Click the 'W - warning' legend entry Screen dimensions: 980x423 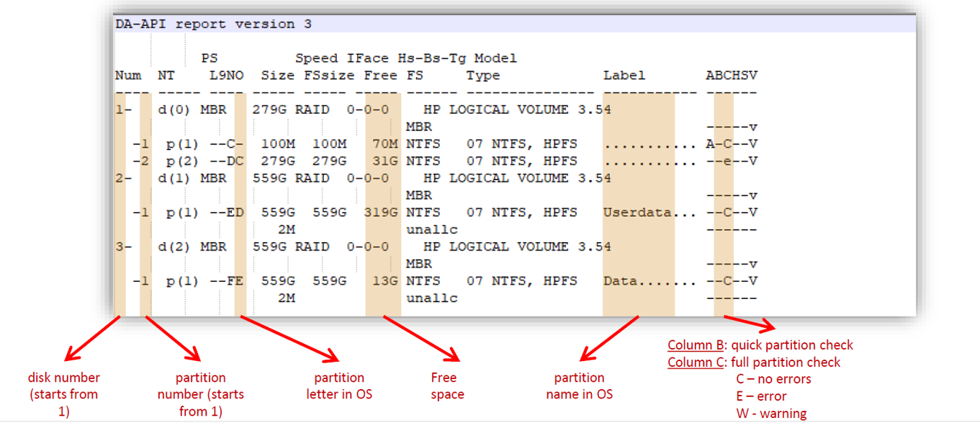pos(771,414)
